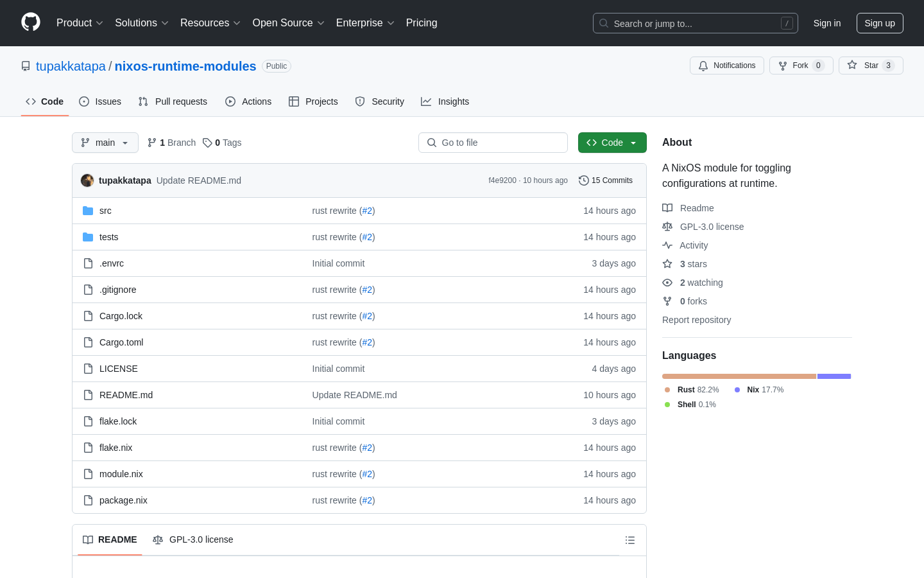The width and height of the screenshot is (924, 578).
Task: Click the Search or jump to field
Action: (696, 23)
